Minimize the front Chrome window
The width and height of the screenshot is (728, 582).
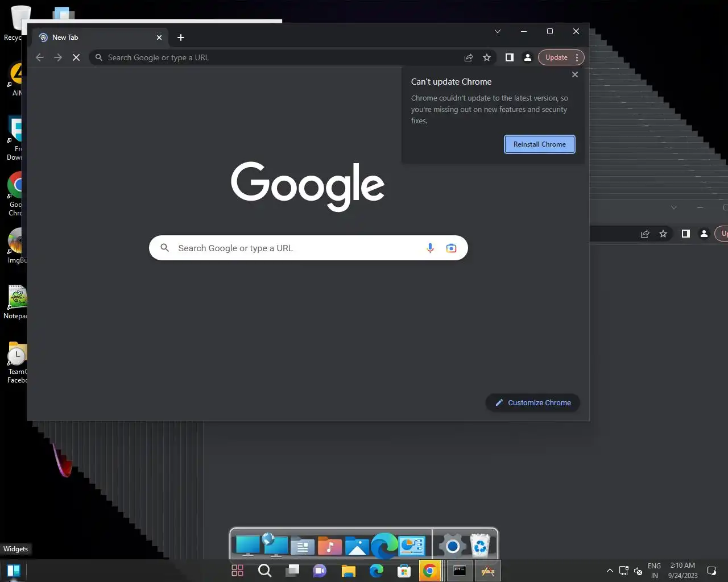point(524,31)
